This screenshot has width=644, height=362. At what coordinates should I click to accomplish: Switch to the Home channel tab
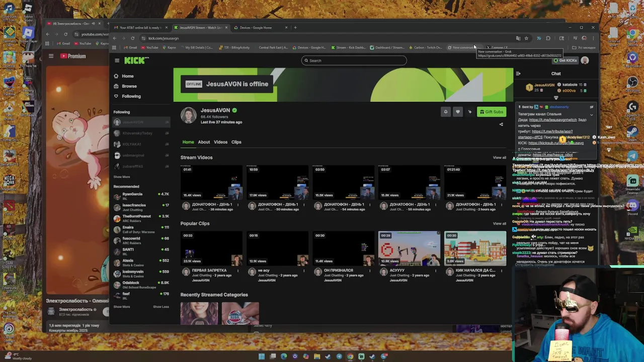188,142
